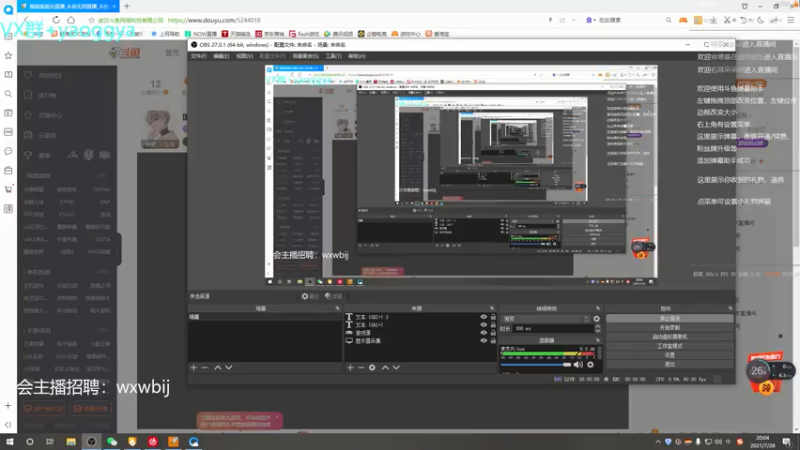
Task: Open OBS from the taskbar
Action: [91, 442]
